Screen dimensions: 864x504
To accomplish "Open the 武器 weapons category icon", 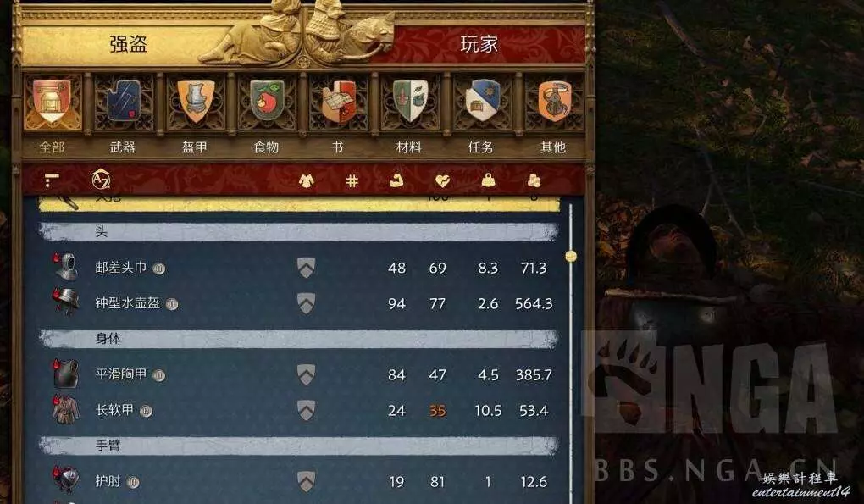I will pyautogui.click(x=124, y=102).
